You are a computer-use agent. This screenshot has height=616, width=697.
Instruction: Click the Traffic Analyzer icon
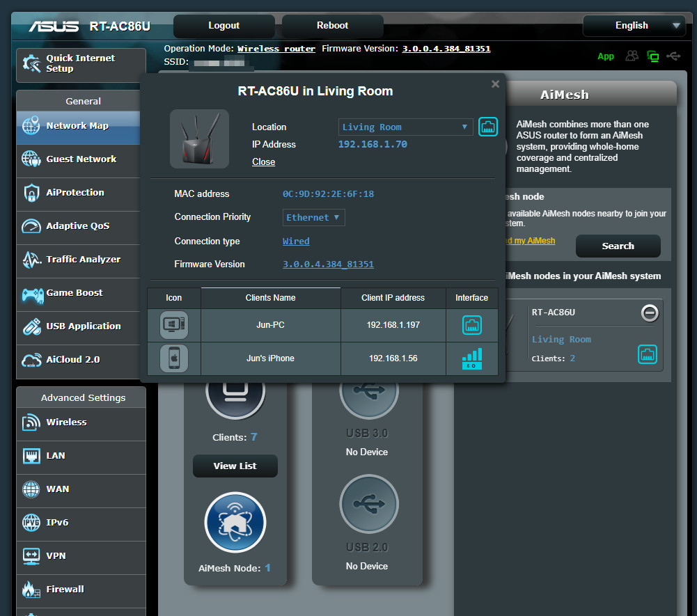pos(31,260)
